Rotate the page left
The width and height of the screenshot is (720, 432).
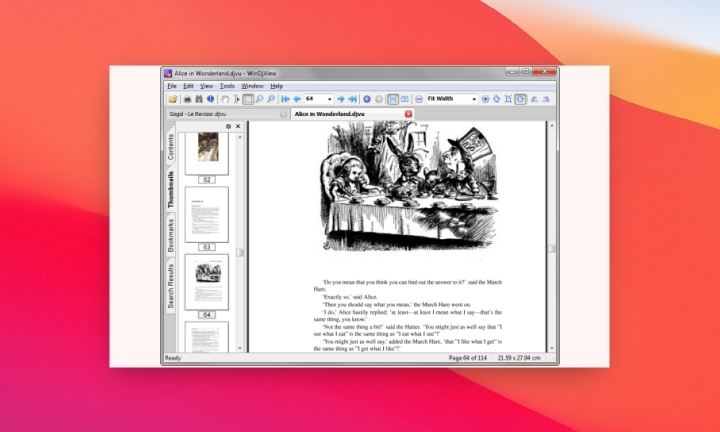coord(534,99)
